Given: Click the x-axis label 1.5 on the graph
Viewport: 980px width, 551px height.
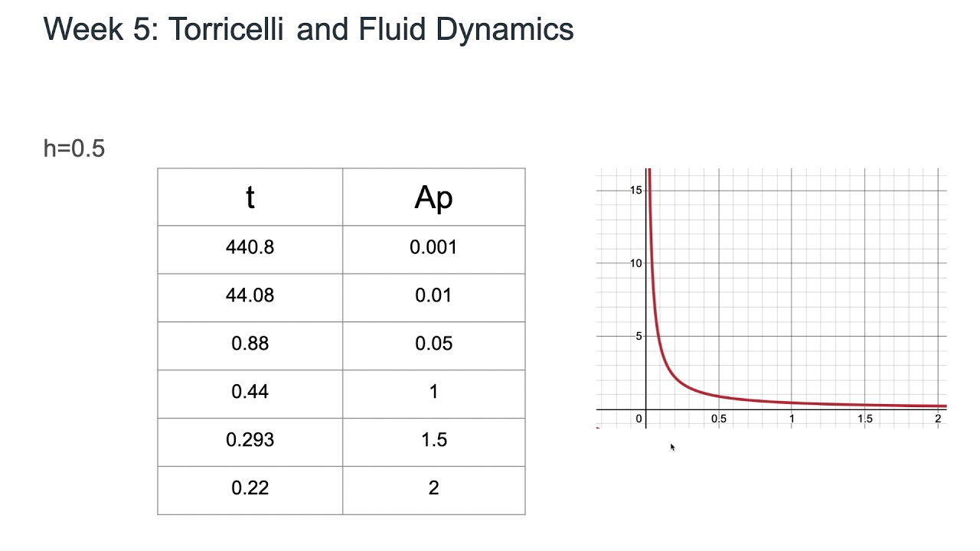Looking at the screenshot, I should [865, 419].
